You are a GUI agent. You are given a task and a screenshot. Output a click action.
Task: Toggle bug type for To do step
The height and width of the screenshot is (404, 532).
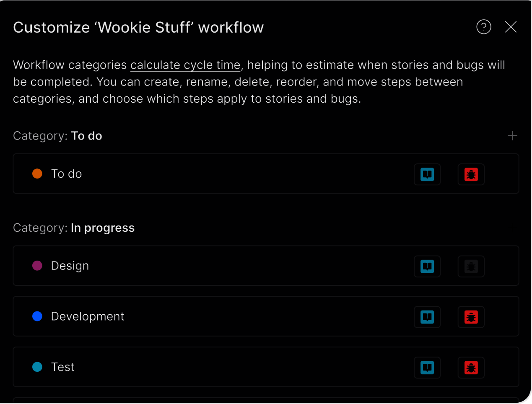(471, 174)
